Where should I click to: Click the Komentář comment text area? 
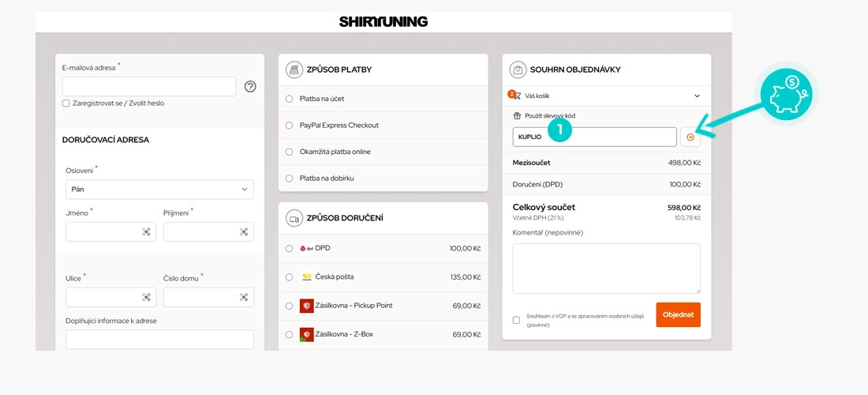[x=607, y=269]
